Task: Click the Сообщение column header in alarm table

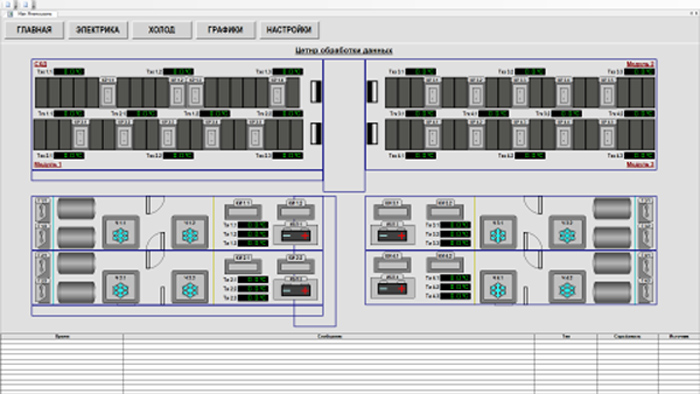Action: 329,336
